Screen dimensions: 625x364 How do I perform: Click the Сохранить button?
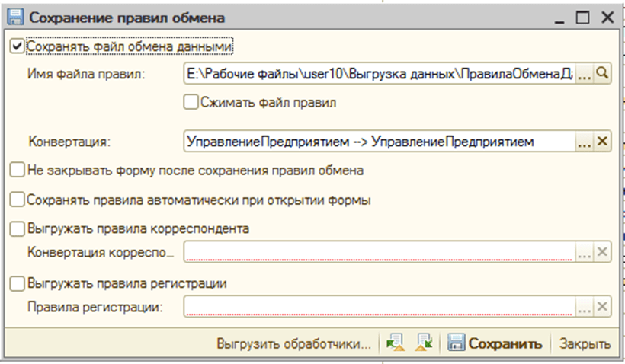click(x=495, y=343)
